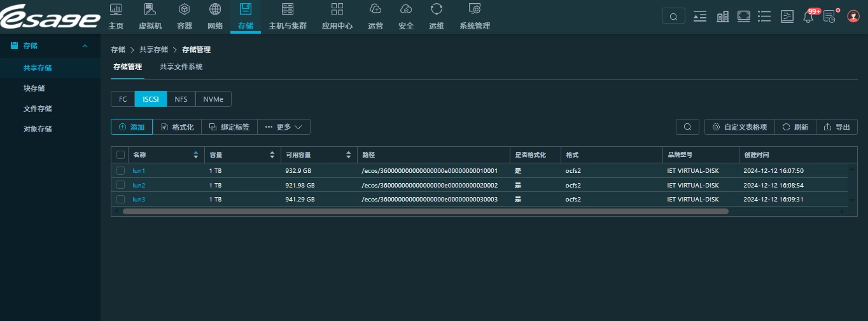Toggle the select-all checkbox in table header
Viewport: 868px width, 321px height.
pyautogui.click(x=121, y=155)
